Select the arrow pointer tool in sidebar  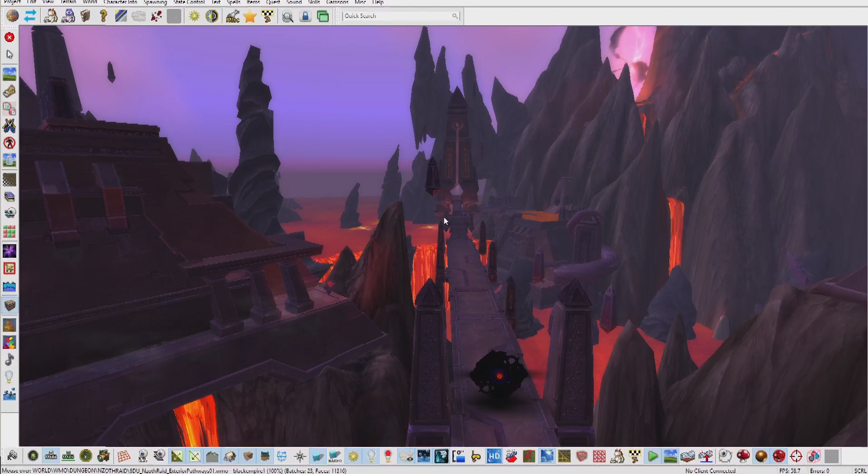point(9,54)
